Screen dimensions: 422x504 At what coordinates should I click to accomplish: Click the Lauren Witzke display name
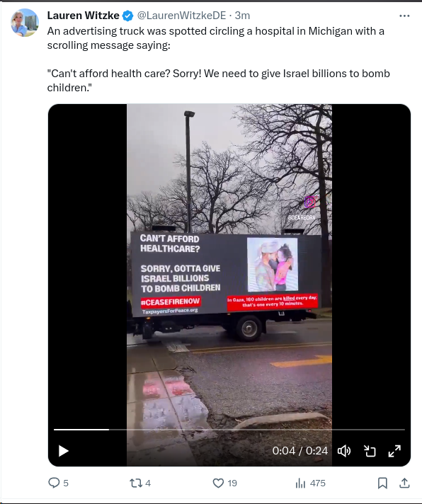tap(84, 16)
